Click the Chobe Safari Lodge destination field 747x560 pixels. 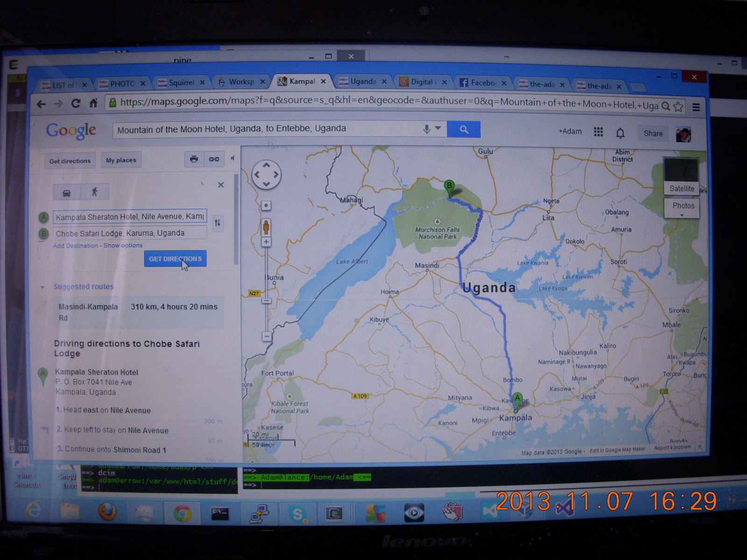[x=130, y=233]
